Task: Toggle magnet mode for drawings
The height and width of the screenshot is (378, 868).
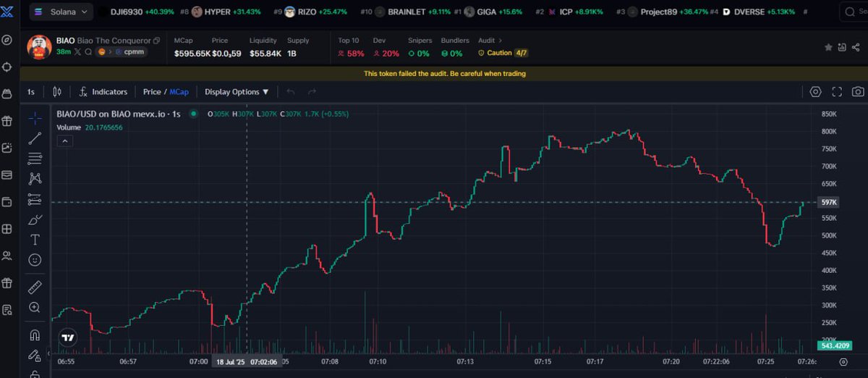Action: 35,335
